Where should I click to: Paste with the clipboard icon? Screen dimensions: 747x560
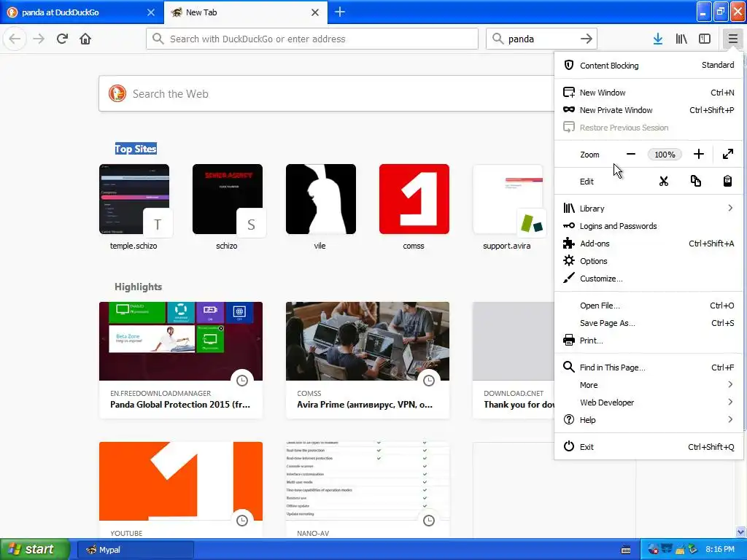(727, 181)
